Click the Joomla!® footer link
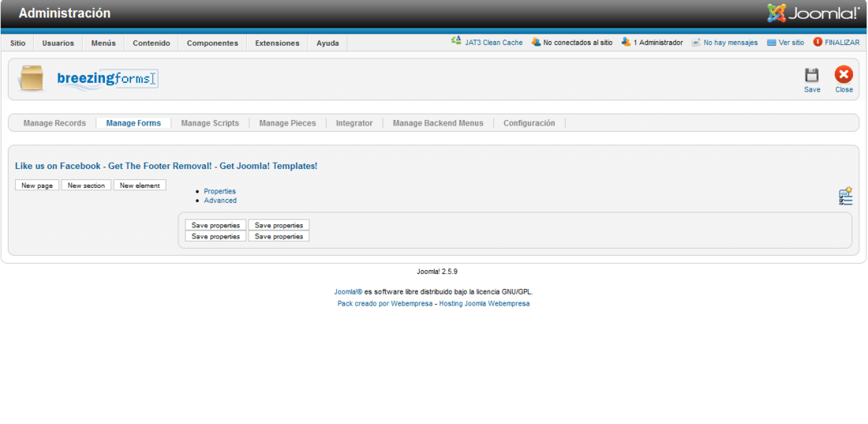 [348, 291]
